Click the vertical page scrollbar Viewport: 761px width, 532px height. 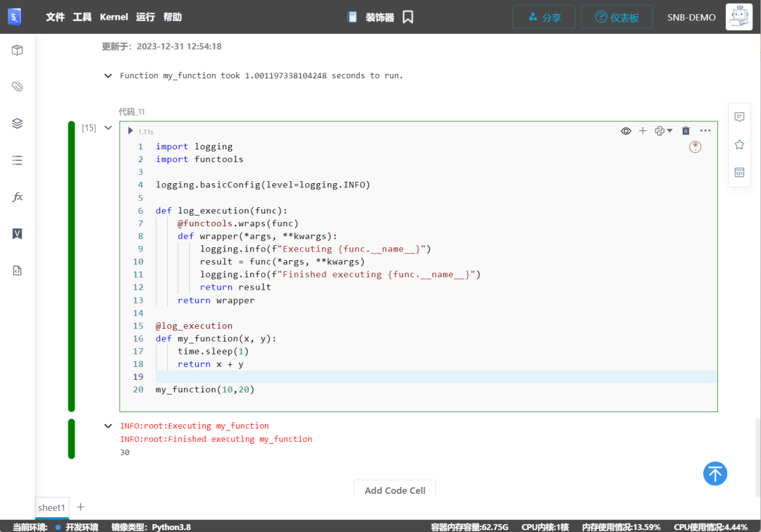(x=757, y=457)
